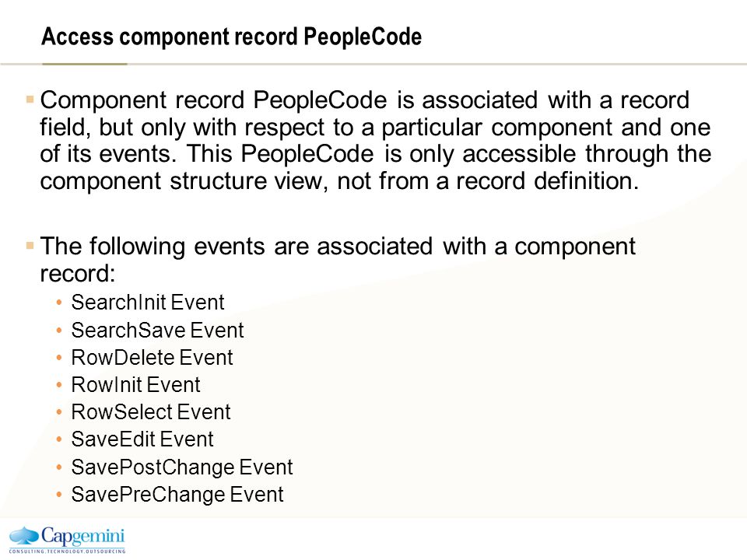Image resolution: width=747 pixels, height=560 pixels.
Task: Click the square bullet before 'The following events'
Action: click(30, 246)
